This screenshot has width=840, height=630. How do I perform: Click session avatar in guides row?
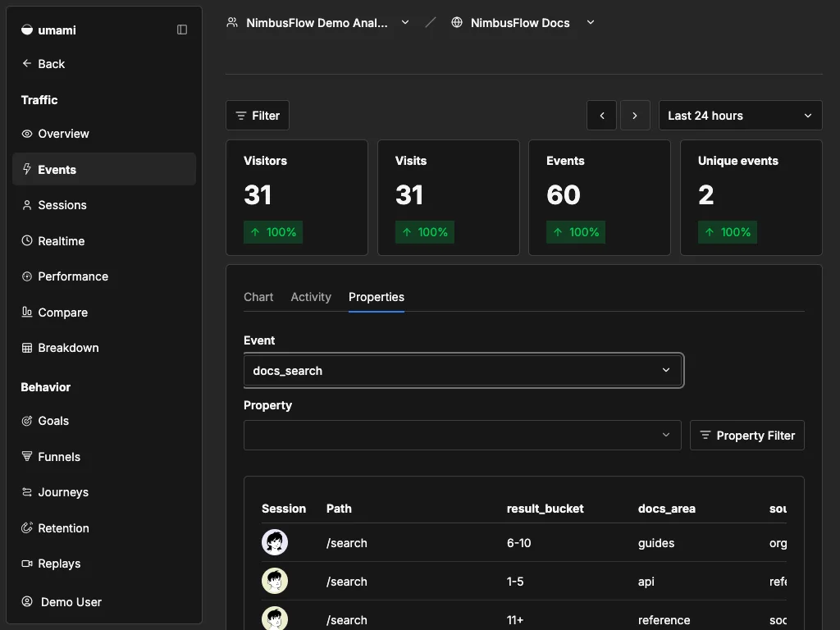(x=275, y=542)
